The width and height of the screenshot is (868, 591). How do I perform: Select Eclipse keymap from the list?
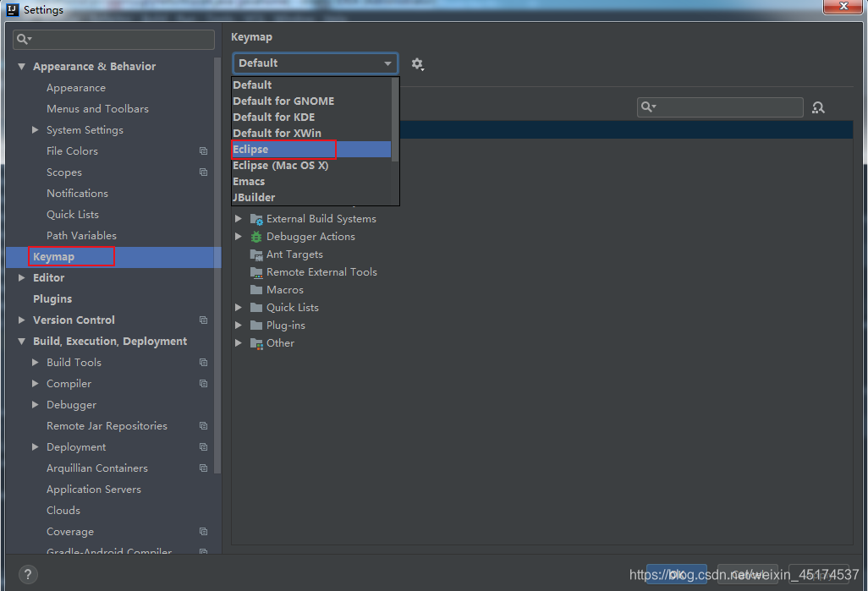(311, 150)
